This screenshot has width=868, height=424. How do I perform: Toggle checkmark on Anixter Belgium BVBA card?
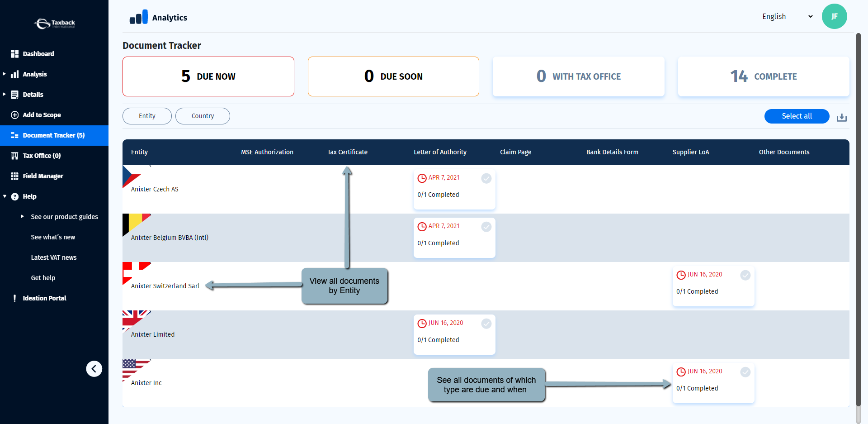point(486,227)
